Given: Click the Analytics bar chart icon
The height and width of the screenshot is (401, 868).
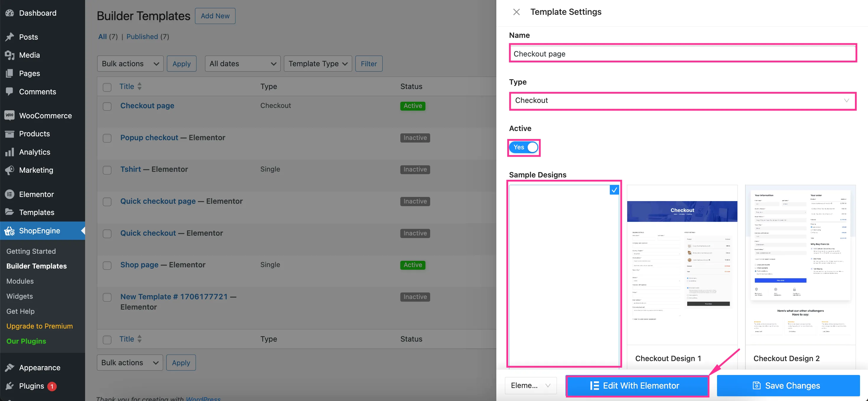Looking at the screenshot, I should coord(10,152).
